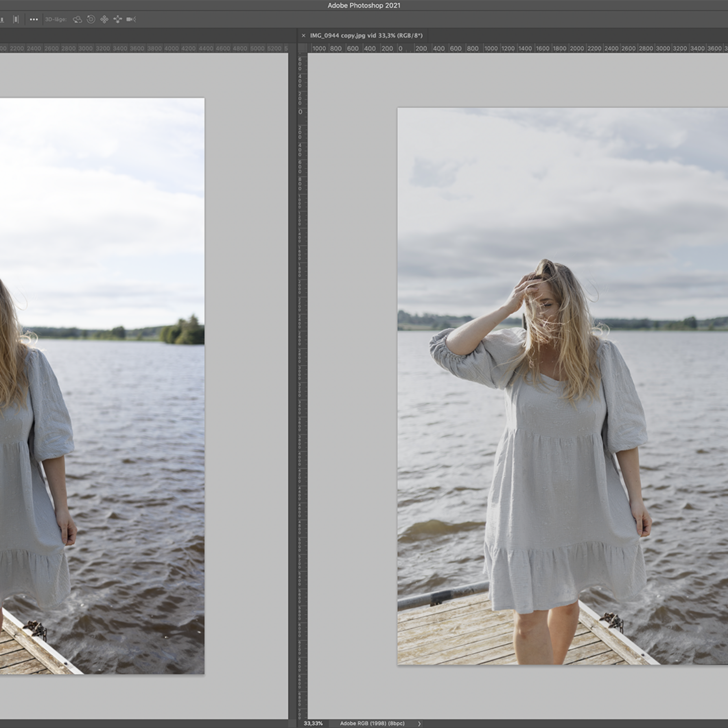Viewport: 728px width, 728px height.
Task: Click the Adobe RGB (1998) status text
Action: pyautogui.click(x=372, y=723)
